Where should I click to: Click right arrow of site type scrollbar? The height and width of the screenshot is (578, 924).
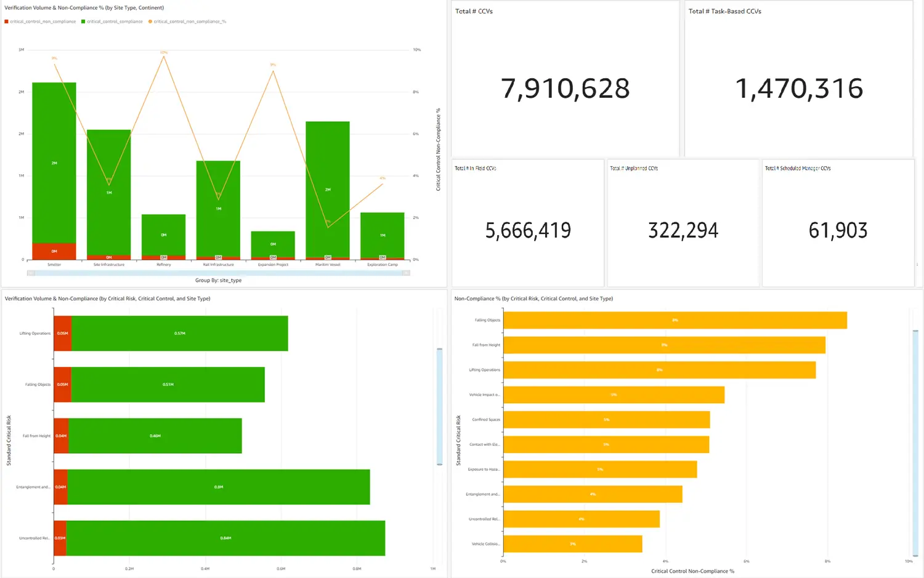coord(406,273)
